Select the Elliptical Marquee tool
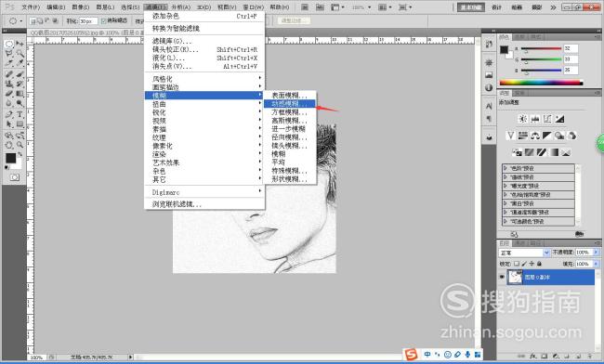Viewport: 604px width, 364px height. (9, 44)
